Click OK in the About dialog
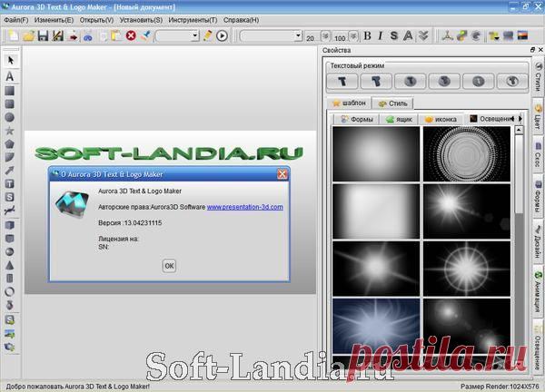Screen dimensions: 545x392 pyautogui.click(x=169, y=265)
